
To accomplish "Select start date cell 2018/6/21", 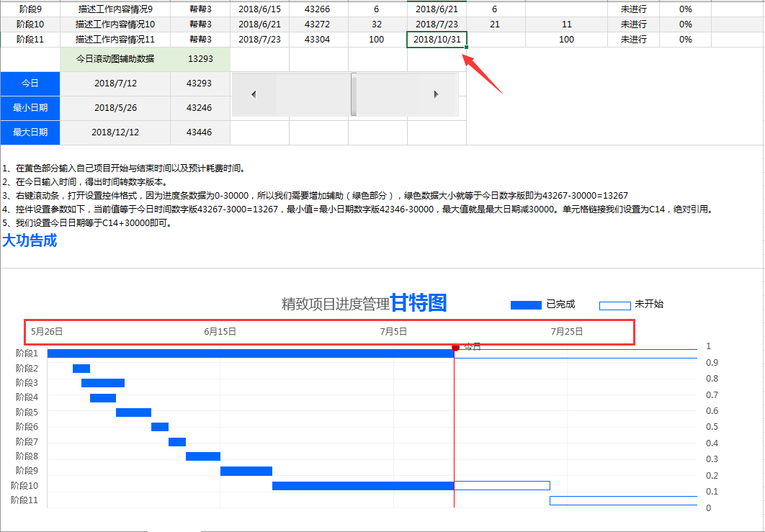I will click(259, 24).
